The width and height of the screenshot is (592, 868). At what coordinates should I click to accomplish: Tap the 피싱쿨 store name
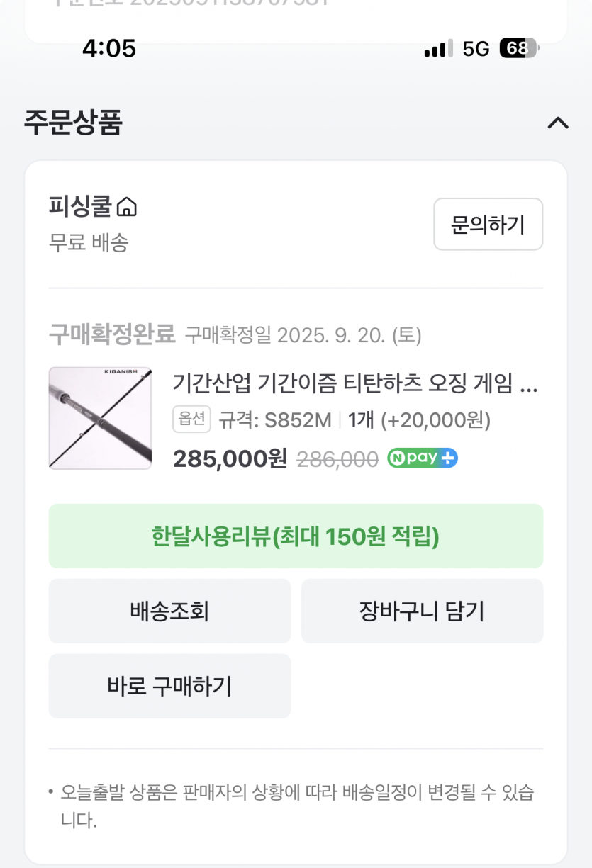click(80, 207)
